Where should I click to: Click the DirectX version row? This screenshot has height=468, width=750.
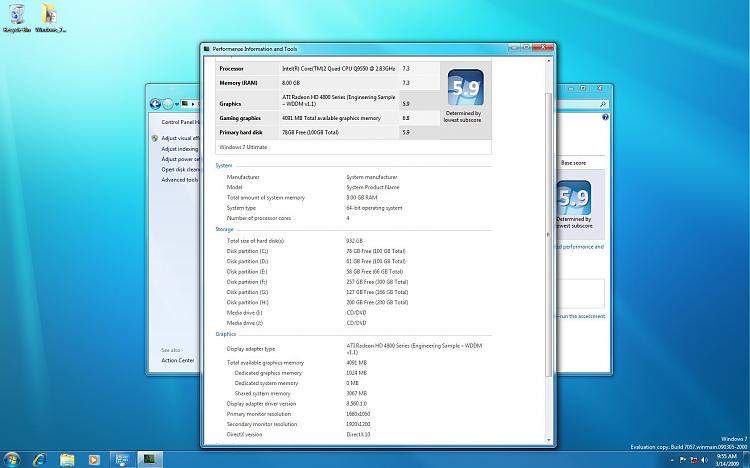click(298, 435)
